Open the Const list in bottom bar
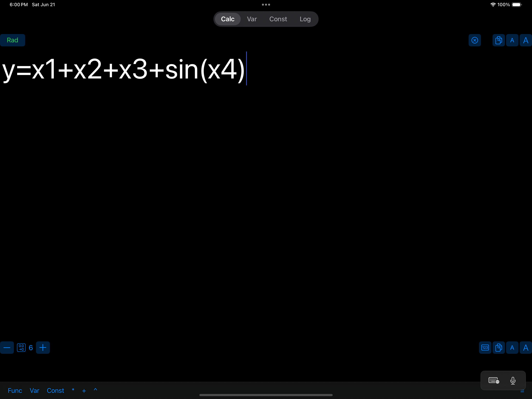 point(55,390)
